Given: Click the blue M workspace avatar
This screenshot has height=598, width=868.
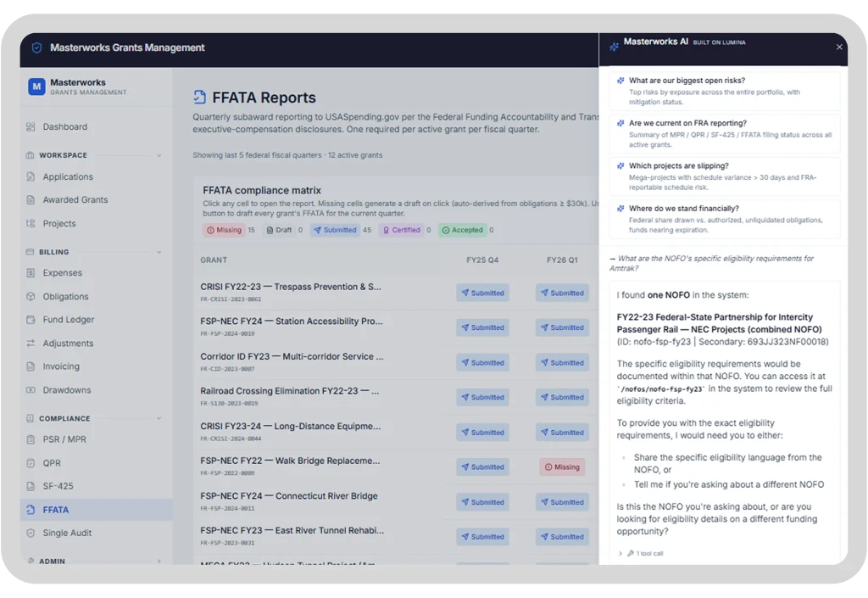Looking at the screenshot, I should [x=36, y=87].
